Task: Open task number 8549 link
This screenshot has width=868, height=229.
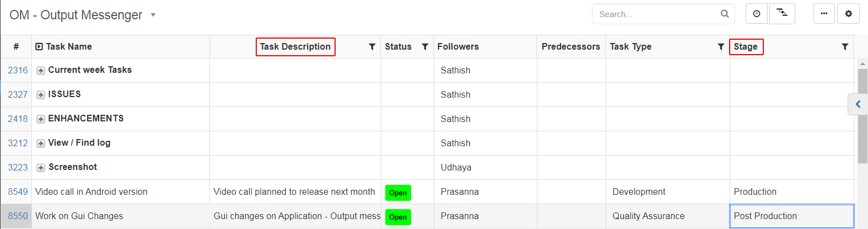Action: (18, 191)
